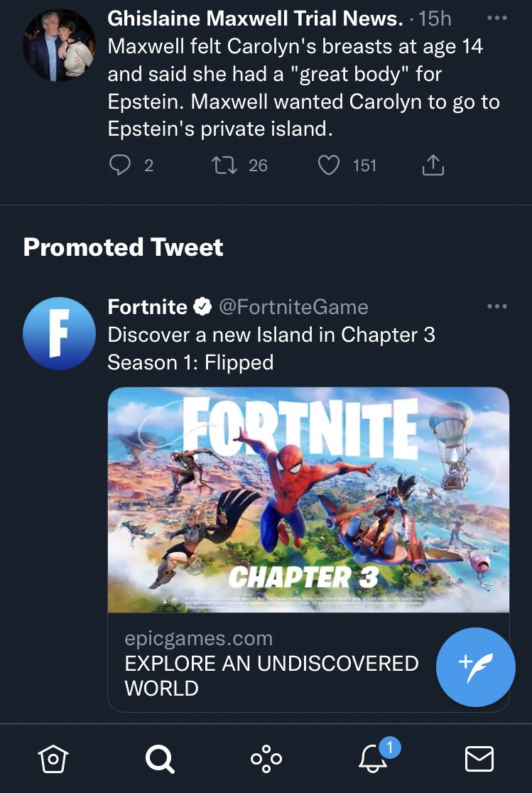This screenshot has width=532, height=793.
Task: Open the Fortnite promoted tweet text
Action: pos(271,348)
